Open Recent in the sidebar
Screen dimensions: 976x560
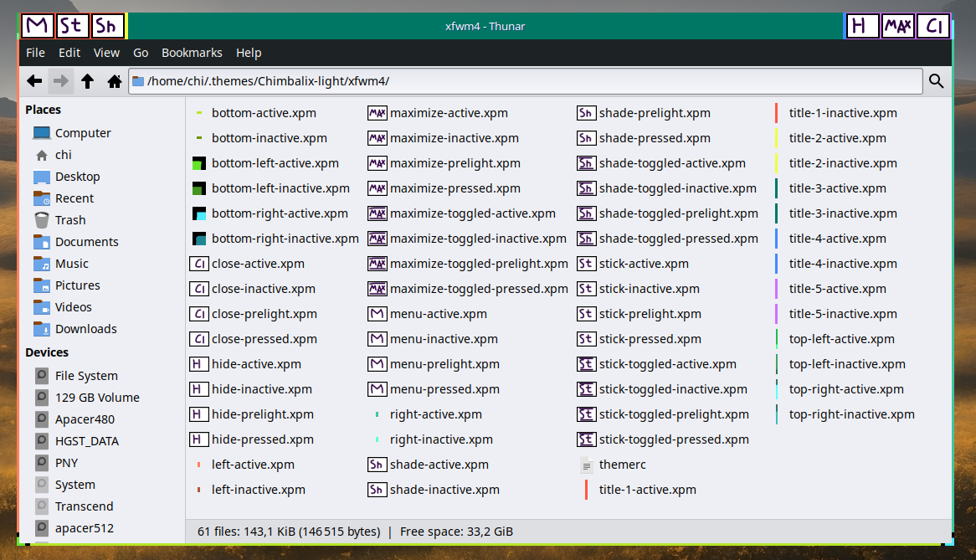pos(74,198)
